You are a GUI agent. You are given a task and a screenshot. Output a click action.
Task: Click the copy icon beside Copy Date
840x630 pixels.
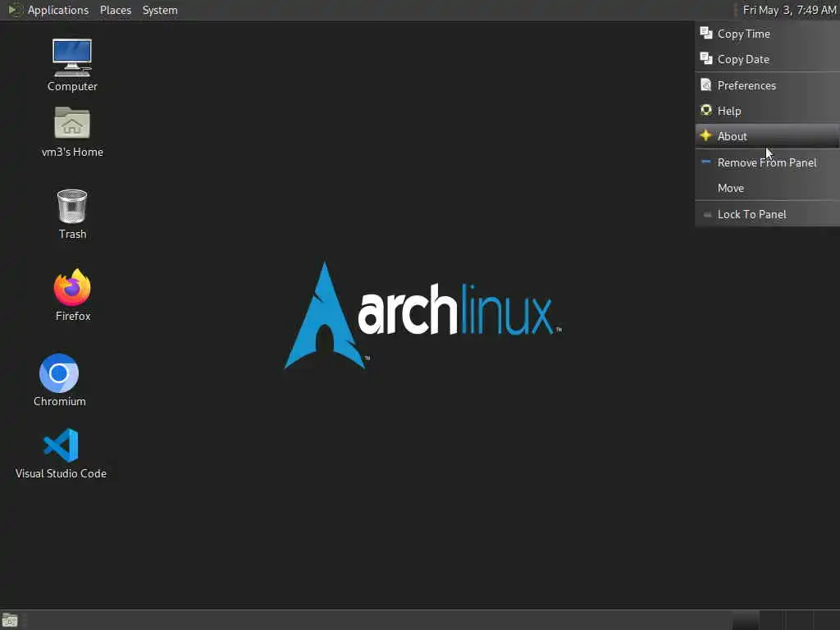click(x=706, y=58)
